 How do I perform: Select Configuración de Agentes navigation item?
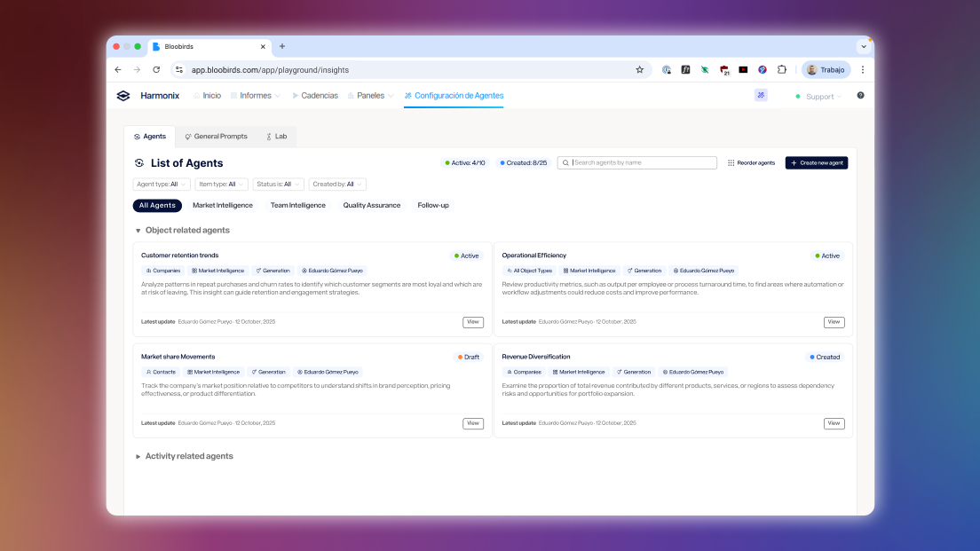(454, 96)
